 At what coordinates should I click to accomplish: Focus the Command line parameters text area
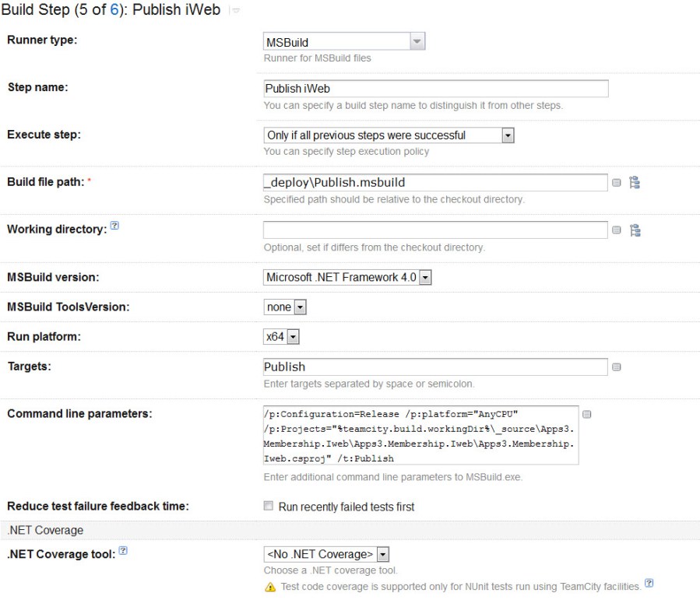coord(421,434)
